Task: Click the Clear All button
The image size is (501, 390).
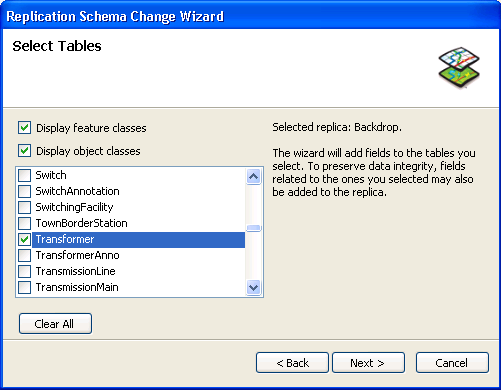Action: [55, 323]
